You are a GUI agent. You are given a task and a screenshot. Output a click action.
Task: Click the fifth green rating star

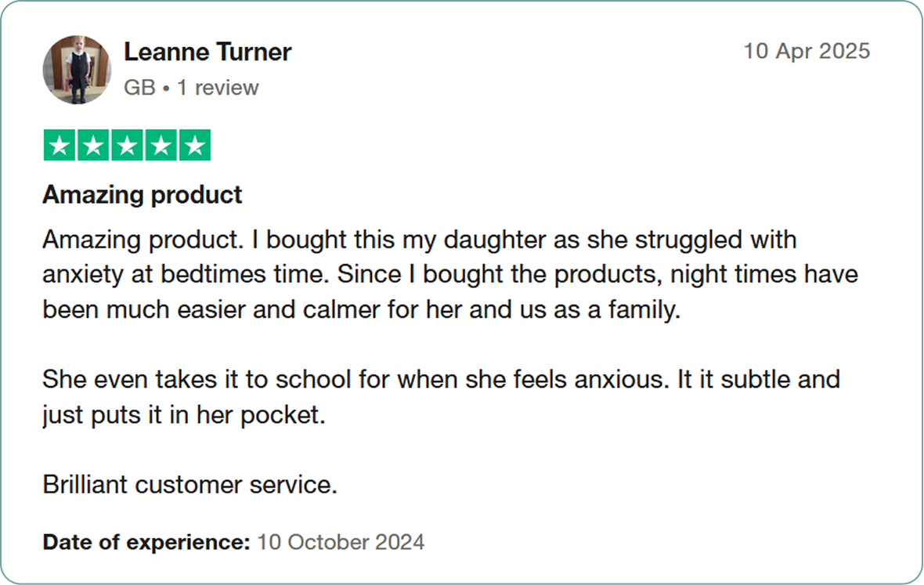click(x=195, y=145)
